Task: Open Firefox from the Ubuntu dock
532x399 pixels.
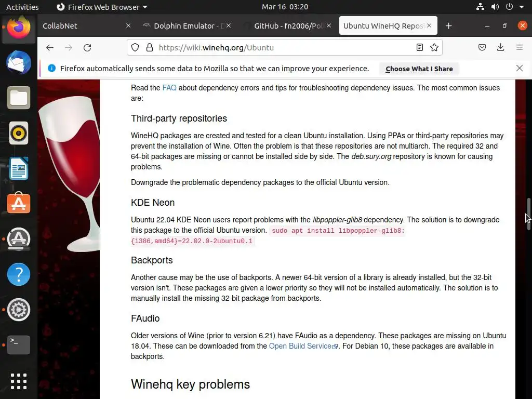Action: (19, 28)
